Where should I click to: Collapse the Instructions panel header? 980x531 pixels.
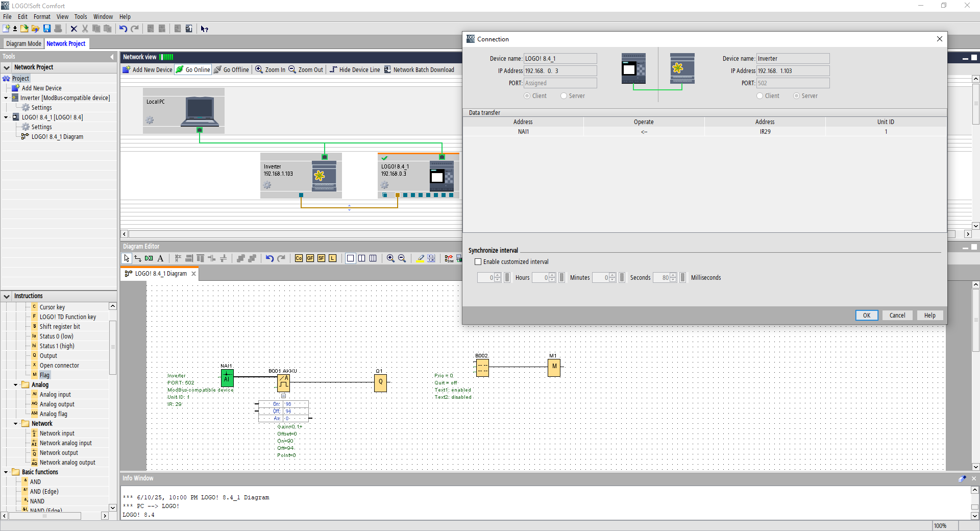(x=7, y=296)
